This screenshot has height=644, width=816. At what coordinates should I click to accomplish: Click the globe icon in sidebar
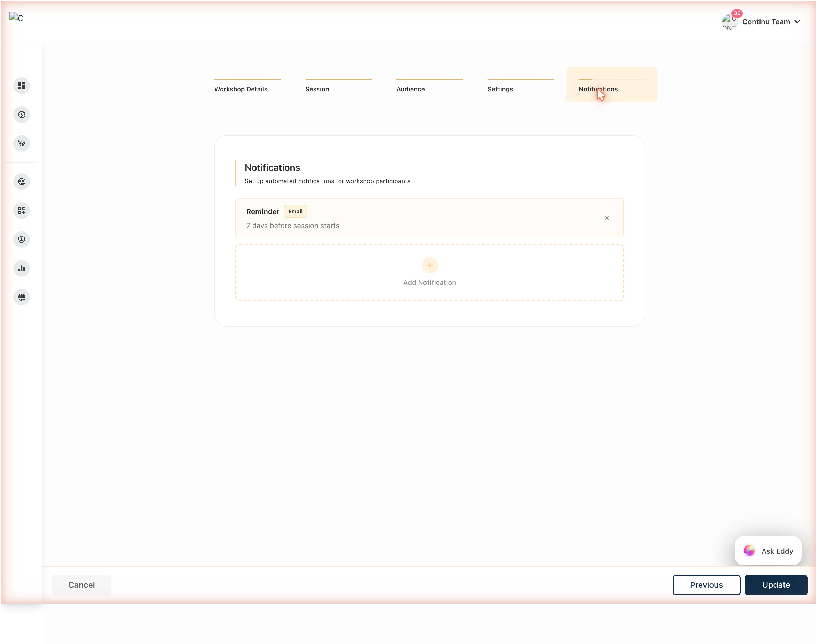pyautogui.click(x=21, y=297)
